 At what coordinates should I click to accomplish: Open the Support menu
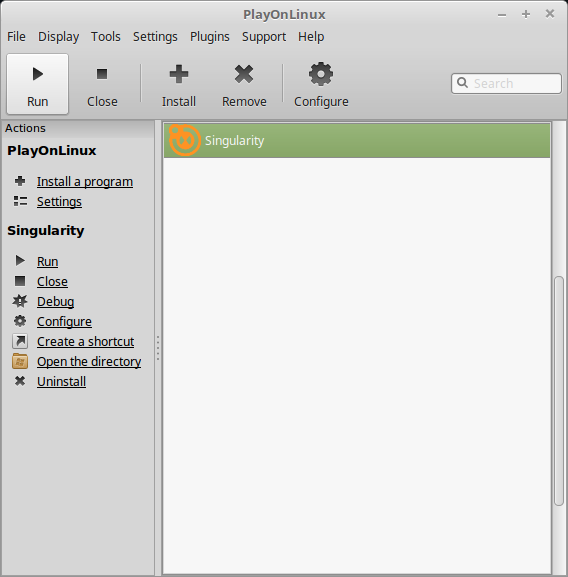264,37
